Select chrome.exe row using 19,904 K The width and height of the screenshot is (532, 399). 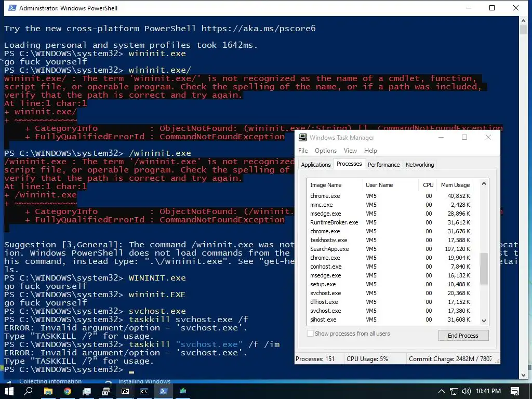coord(393,258)
